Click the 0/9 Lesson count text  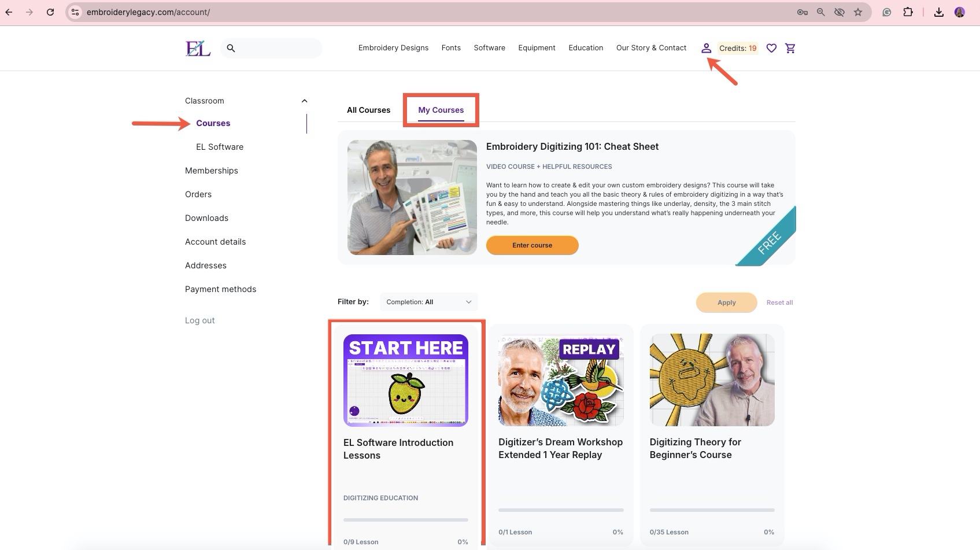coord(361,542)
